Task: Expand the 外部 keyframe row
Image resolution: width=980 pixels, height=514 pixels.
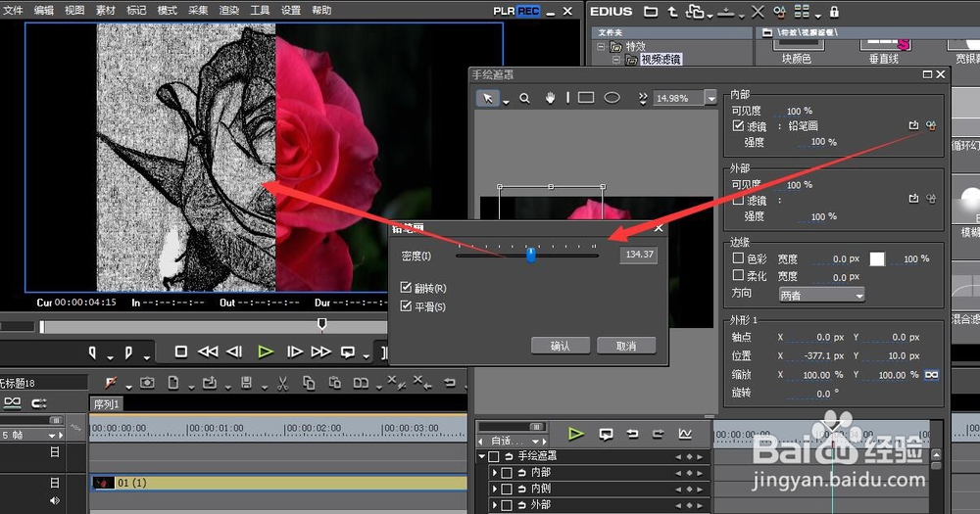Action: (x=495, y=504)
